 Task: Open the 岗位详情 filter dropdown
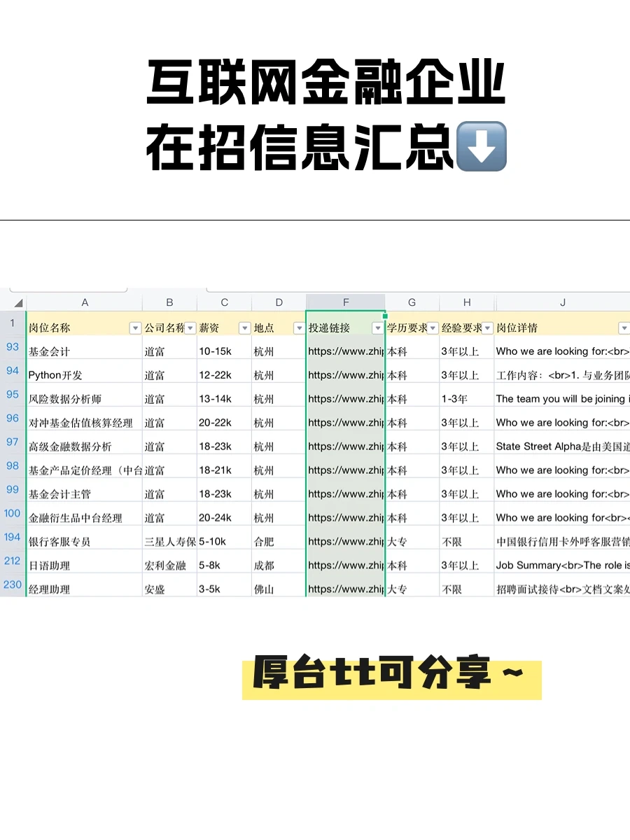624,328
